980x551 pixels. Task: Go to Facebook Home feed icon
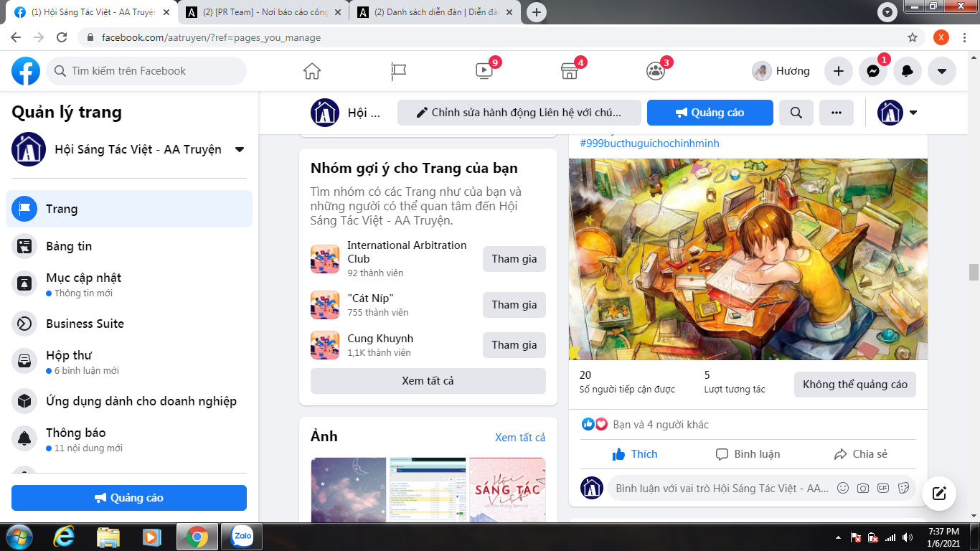point(312,71)
